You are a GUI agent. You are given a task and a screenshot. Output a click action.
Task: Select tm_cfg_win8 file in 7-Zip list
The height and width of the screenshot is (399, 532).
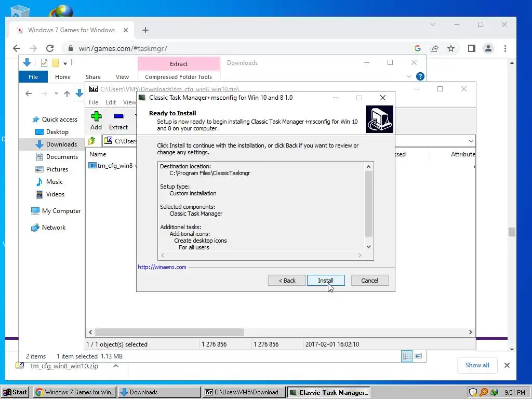(x=114, y=166)
